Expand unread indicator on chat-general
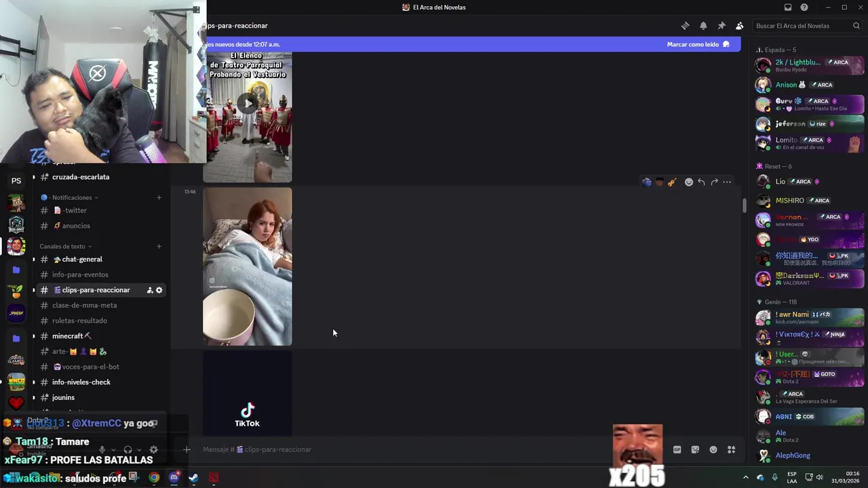Screen dimensions: 868x488 coord(34,260)
